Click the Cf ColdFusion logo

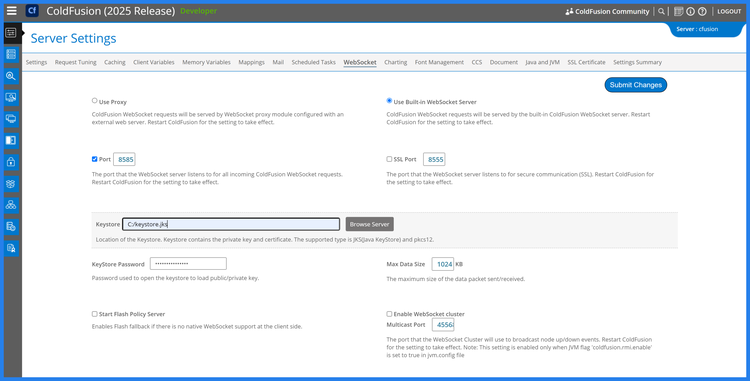coord(32,11)
